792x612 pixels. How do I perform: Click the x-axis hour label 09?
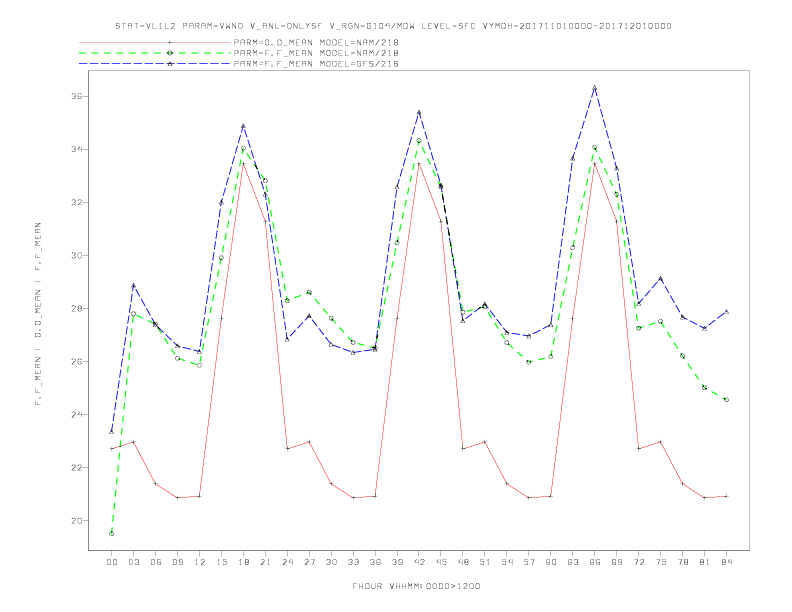pos(177,562)
